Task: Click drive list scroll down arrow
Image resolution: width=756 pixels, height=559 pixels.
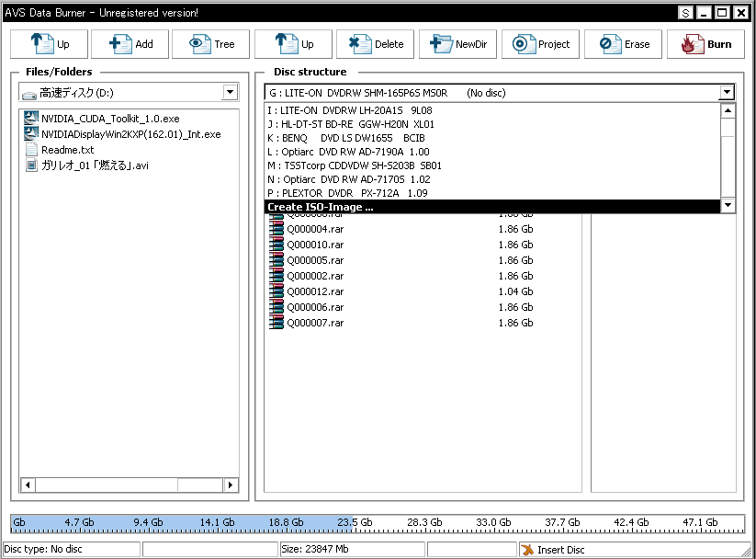Action: (x=728, y=205)
